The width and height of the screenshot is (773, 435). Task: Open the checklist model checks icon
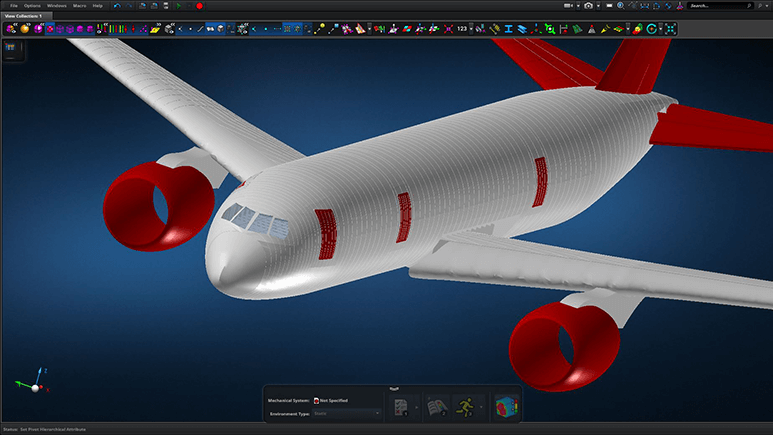(x=401, y=407)
